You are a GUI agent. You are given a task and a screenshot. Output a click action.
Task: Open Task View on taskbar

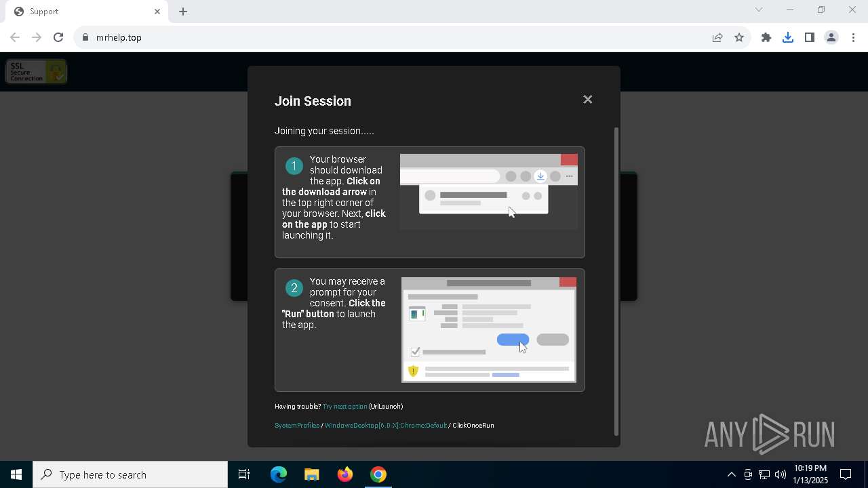244,474
